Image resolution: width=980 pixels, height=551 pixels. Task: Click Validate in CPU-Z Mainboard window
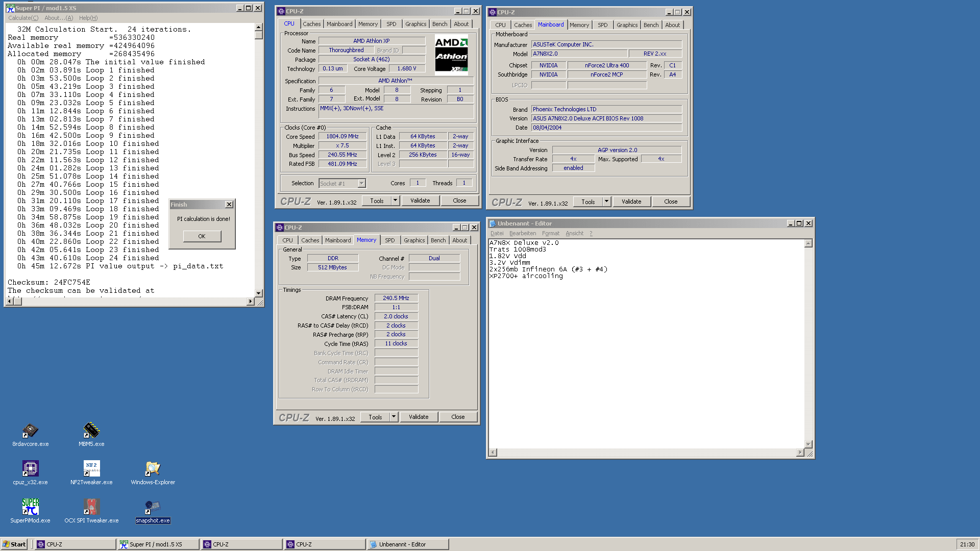click(631, 202)
